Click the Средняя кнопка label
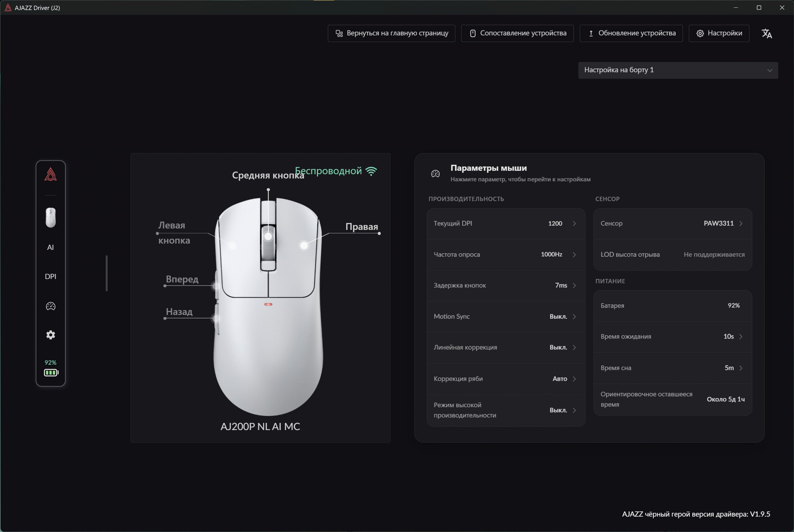 [268, 175]
